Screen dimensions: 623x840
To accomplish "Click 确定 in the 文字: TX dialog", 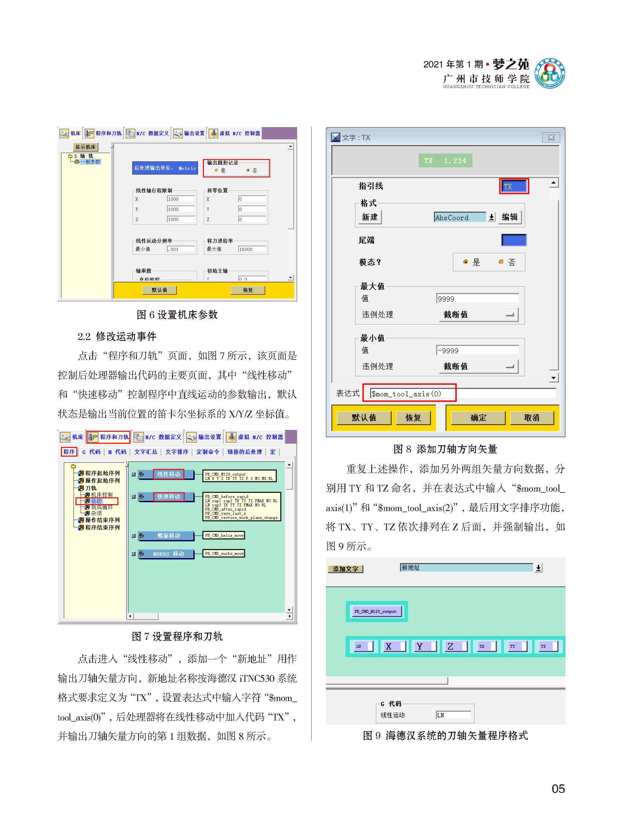I will tap(478, 418).
